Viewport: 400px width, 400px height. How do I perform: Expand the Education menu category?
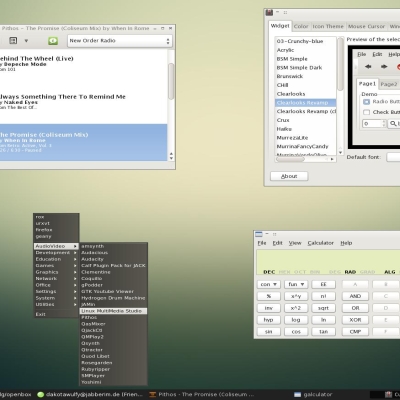[x=56, y=259]
